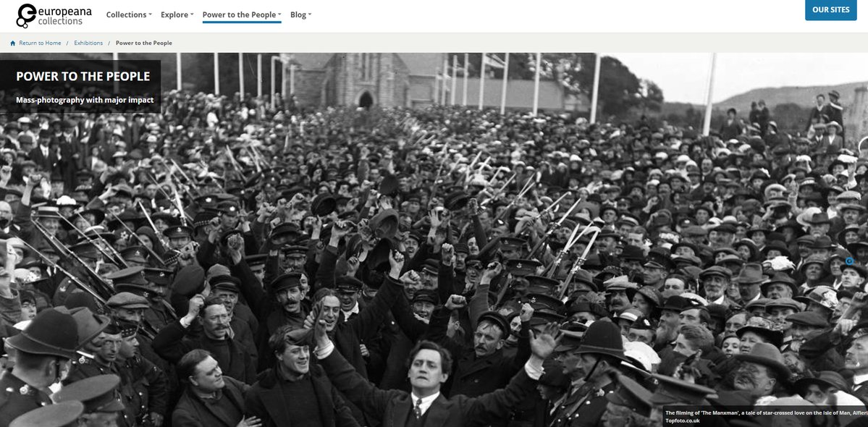Click the home icon in the breadcrumb
868x427 pixels.
tap(13, 43)
